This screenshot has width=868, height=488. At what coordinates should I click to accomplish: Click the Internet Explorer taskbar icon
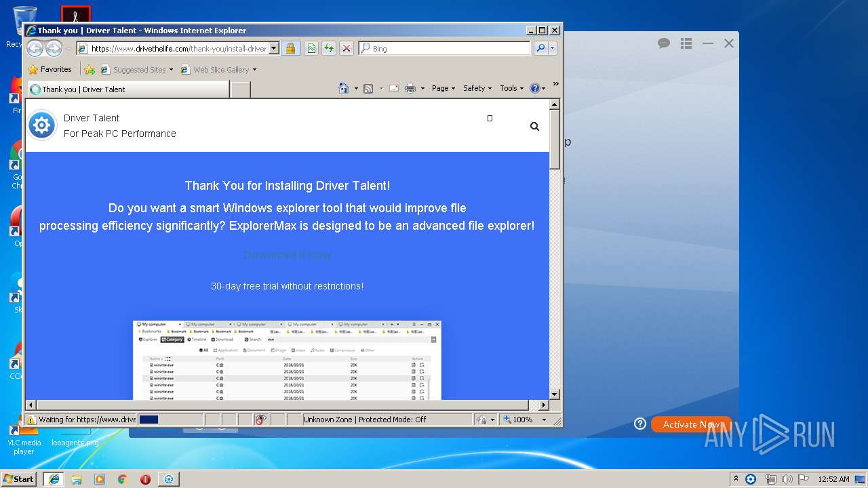click(x=54, y=479)
